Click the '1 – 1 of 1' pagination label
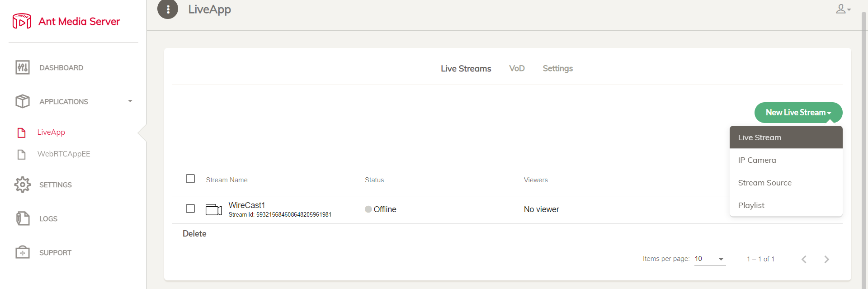Screen dimensions: 868x289 click(760, 259)
